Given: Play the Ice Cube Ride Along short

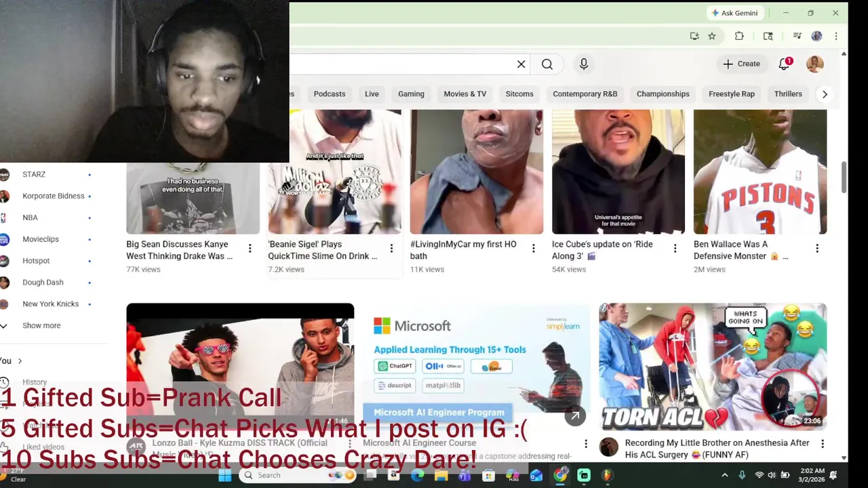Looking at the screenshot, I should coord(618,172).
